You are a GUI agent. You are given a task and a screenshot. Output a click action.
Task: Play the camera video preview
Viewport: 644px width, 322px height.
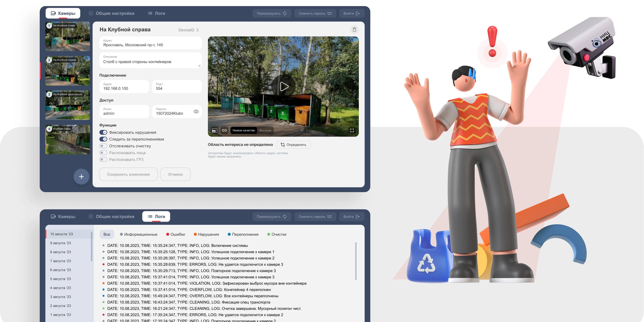(x=284, y=87)
